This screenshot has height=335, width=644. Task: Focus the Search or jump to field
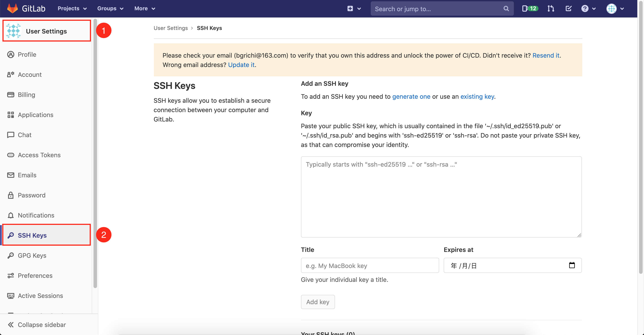click(442, 9)
